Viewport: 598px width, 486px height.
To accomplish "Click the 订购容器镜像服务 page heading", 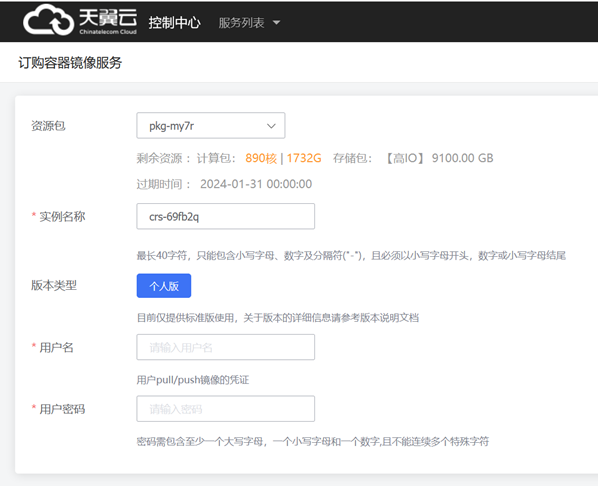I will tap(70, 63).
